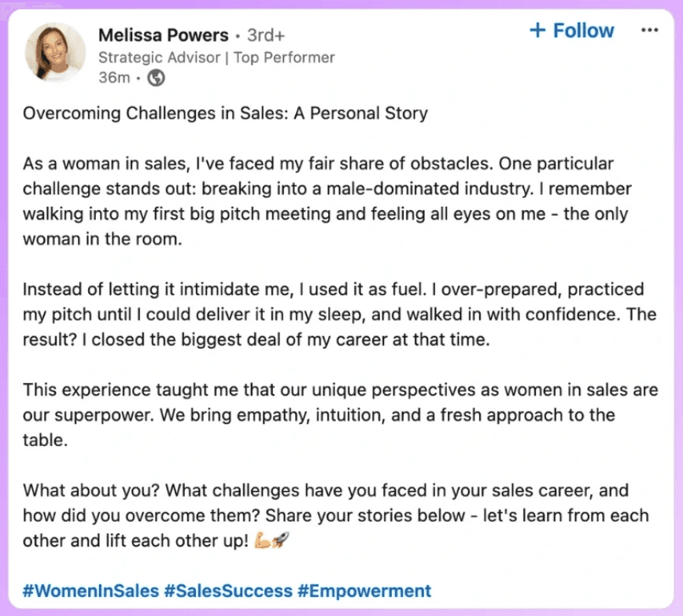683x616 pixels.
Task: Open the #SalesSuccess hashtag
Action: pyautogui.click(x=228, y=591)
